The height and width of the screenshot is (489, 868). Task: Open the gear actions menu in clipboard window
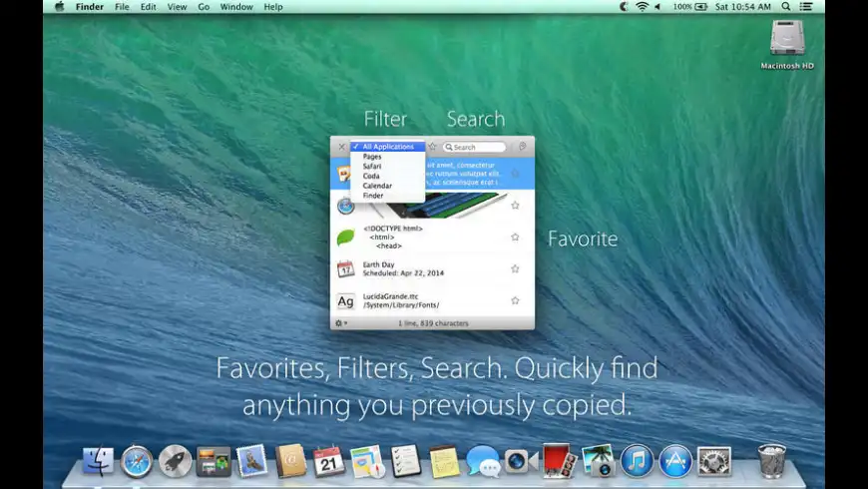click(x=341, y=323)
